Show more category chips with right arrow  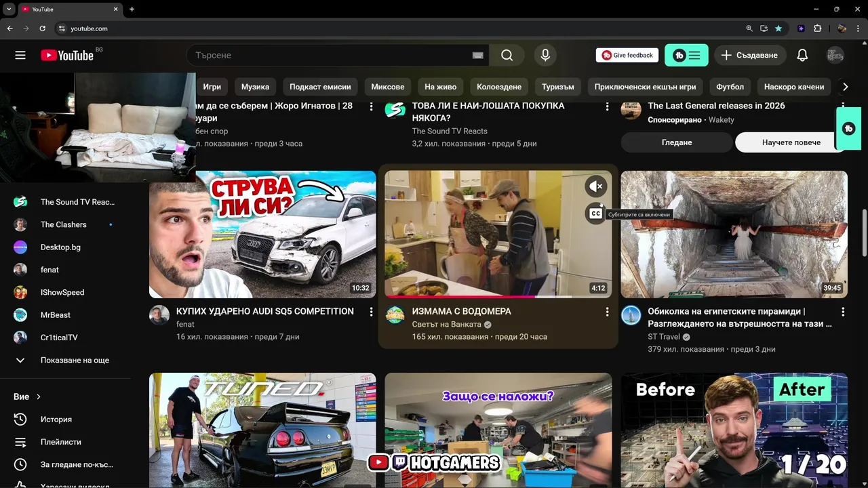coord(845,87)
